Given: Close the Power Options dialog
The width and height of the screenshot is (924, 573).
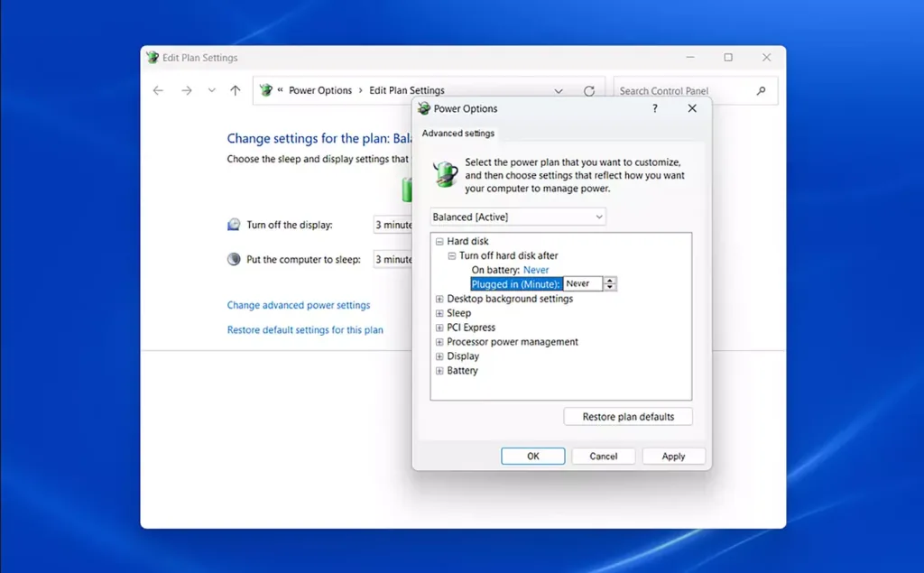Looking at the screenshot, I should point(692,108).
